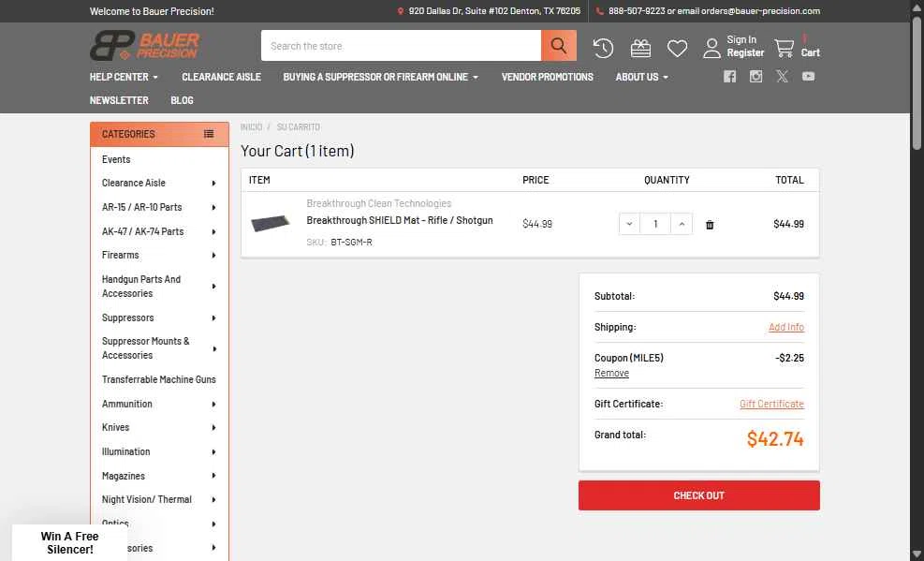Viewport: 924px width, 561px height.
Task: Click the Gift Certificate link
Action: click(x=772, y=404)
